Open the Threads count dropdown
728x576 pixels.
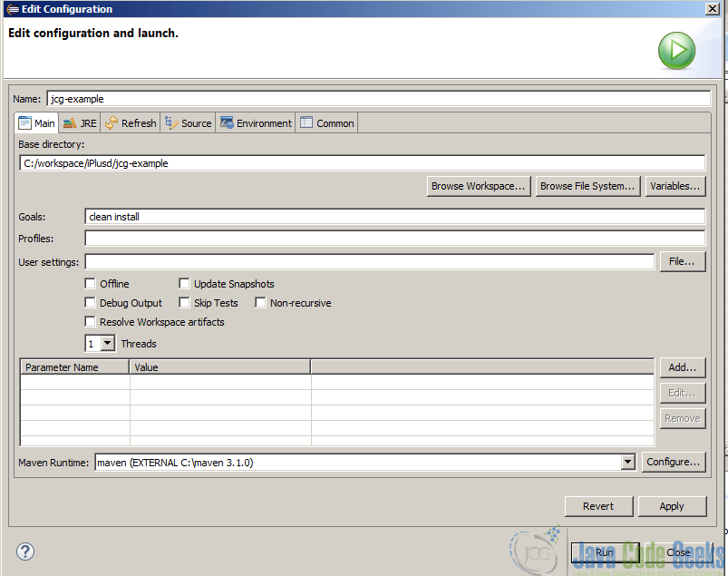(x=108, y=343)
